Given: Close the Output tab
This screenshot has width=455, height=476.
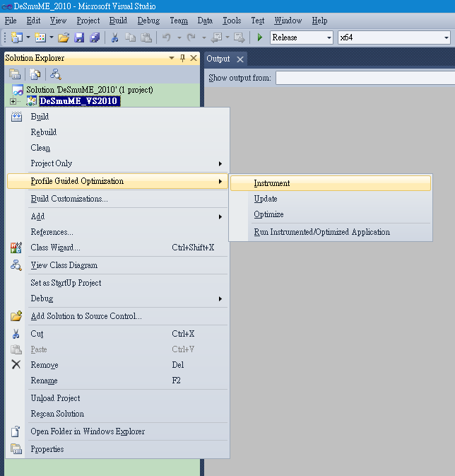Looking at the screenshot, I should coord(240,59).
